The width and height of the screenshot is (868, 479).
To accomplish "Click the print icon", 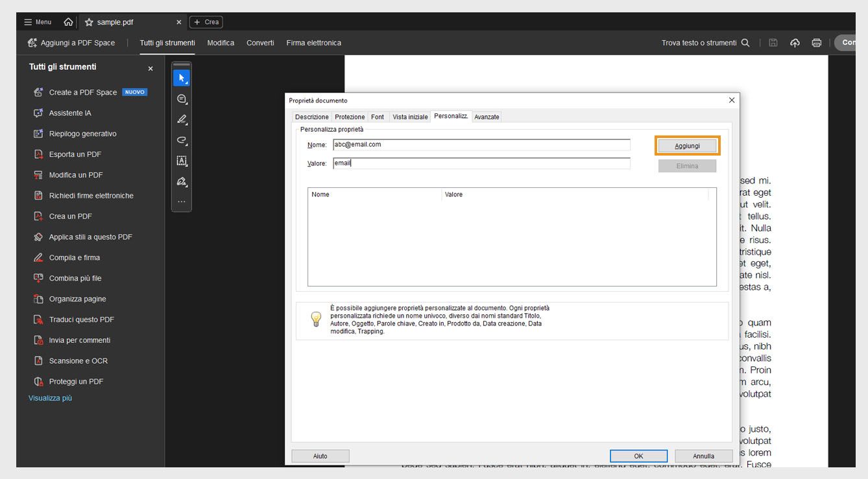I will pyautogui.click(x=817, y=43).
